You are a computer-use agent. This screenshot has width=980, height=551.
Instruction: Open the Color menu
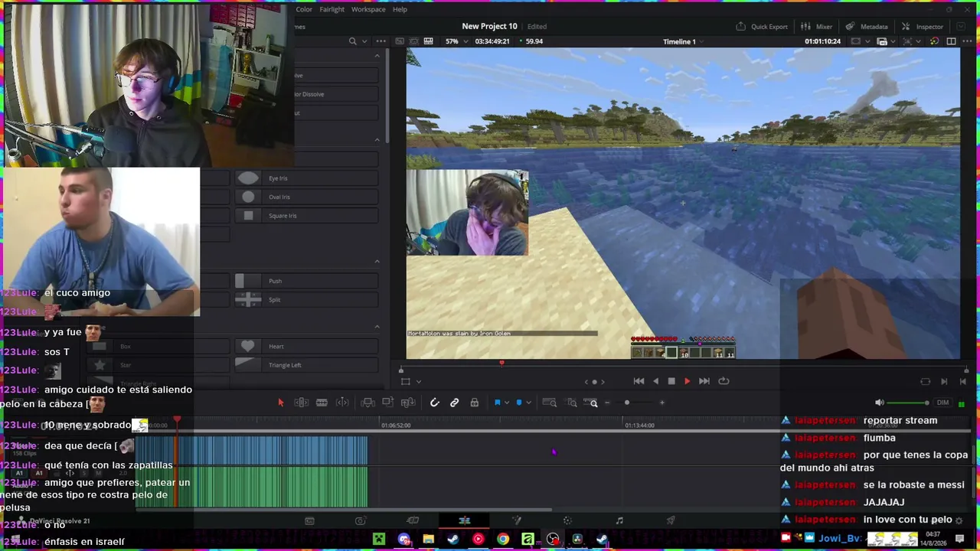tap(304, 9)
